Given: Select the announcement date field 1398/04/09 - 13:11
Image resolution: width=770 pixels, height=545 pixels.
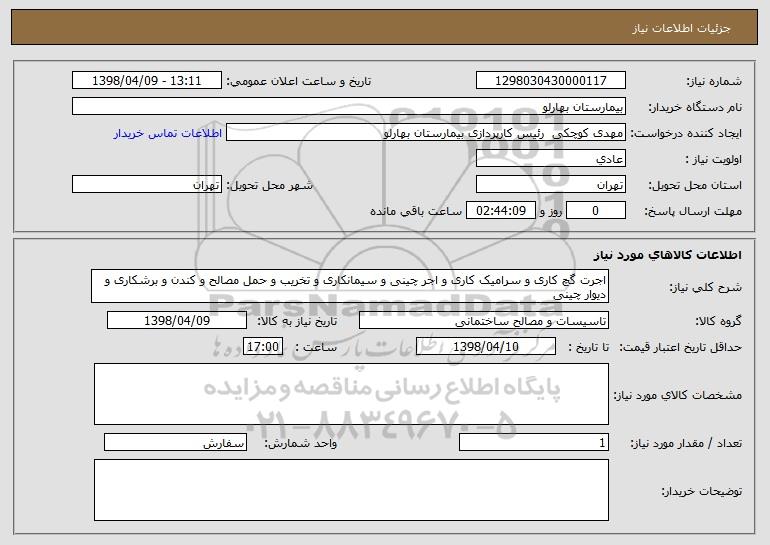Looking at the screenshot, I should click(147, 80).
